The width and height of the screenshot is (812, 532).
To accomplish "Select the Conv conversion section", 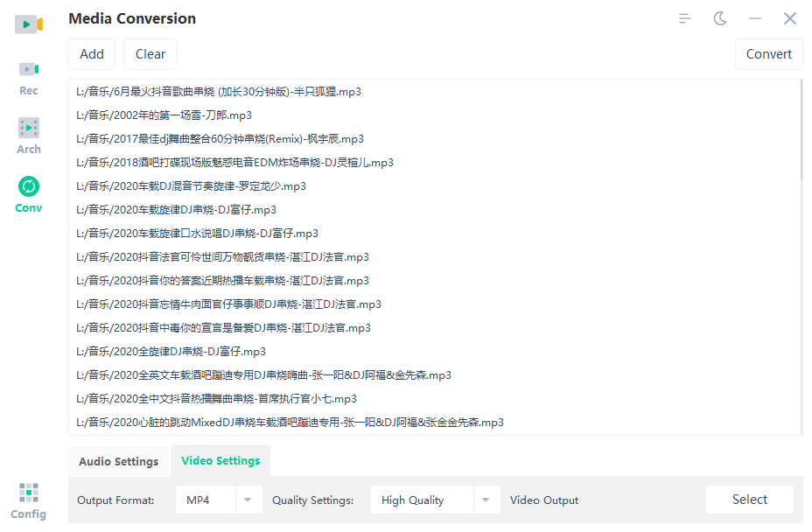I will (28, 194).
